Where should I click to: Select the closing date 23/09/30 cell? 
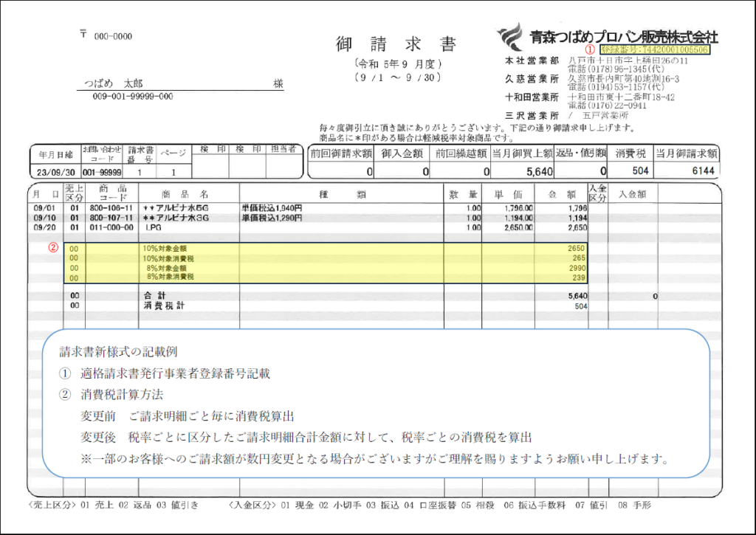pos(53,171)
